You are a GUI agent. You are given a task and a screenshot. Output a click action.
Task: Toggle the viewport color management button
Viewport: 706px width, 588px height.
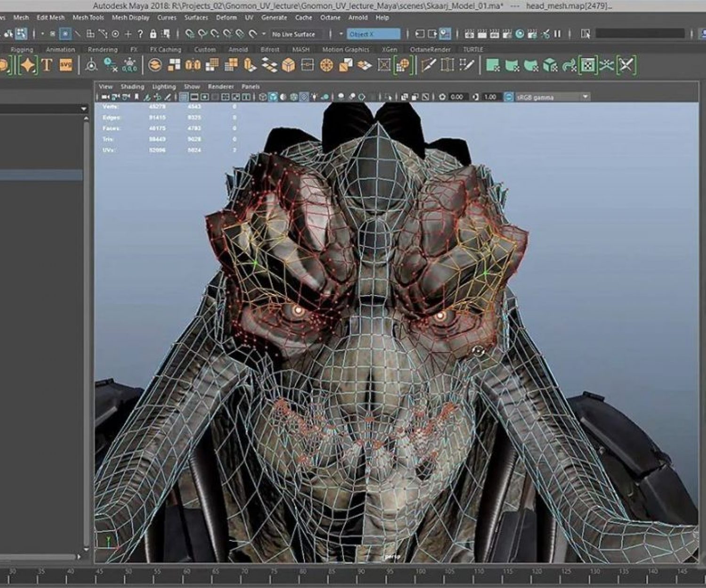(x=509, y=97)
